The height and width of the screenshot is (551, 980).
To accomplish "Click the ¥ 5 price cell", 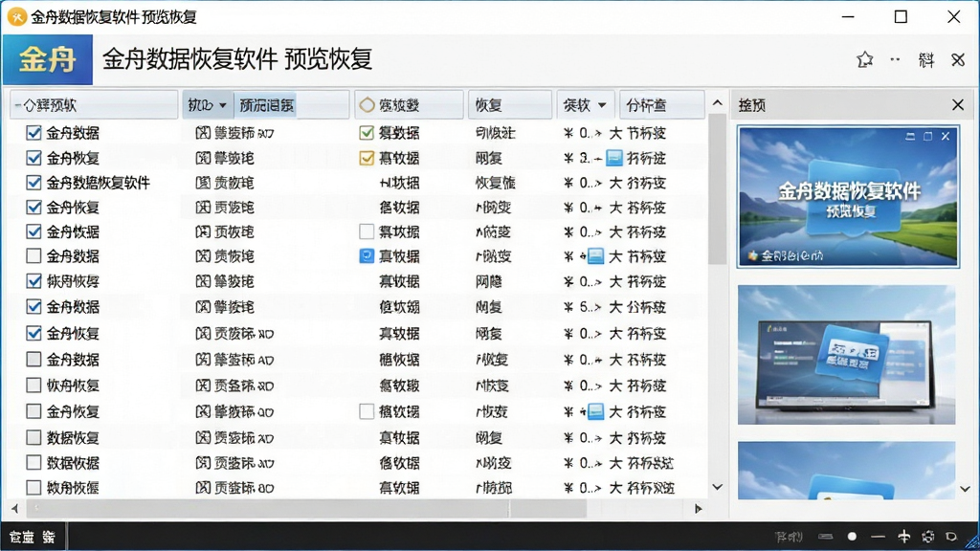I will tap(582, 307).
